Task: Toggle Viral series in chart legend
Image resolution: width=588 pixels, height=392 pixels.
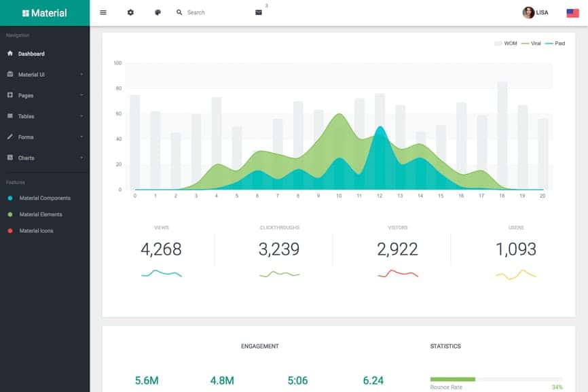Action: 531,43
